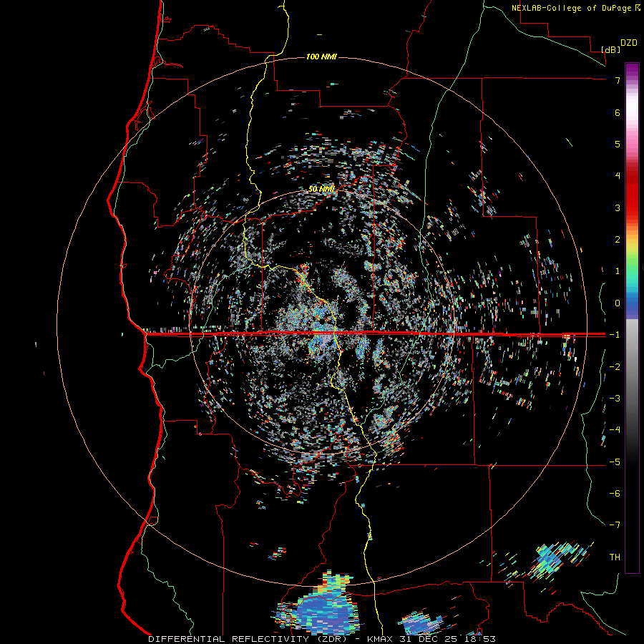Click the 100 NMI range ring label

[x=321, y=57]
